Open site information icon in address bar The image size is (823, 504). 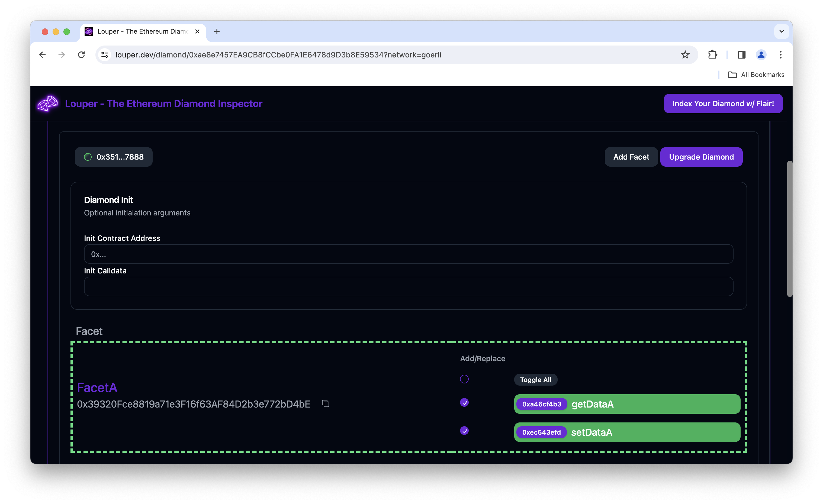pyautogui.click(x=105, y=55)
